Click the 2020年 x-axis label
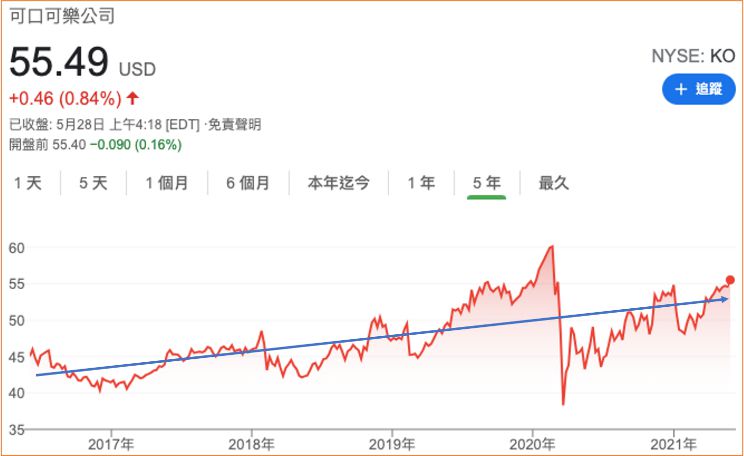 (532, 445)
